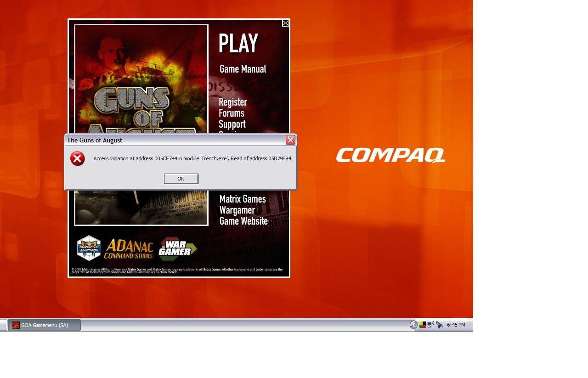Click the copyright notice text
The width and height of the screenshot is (588, 378).
click(177, 271)
